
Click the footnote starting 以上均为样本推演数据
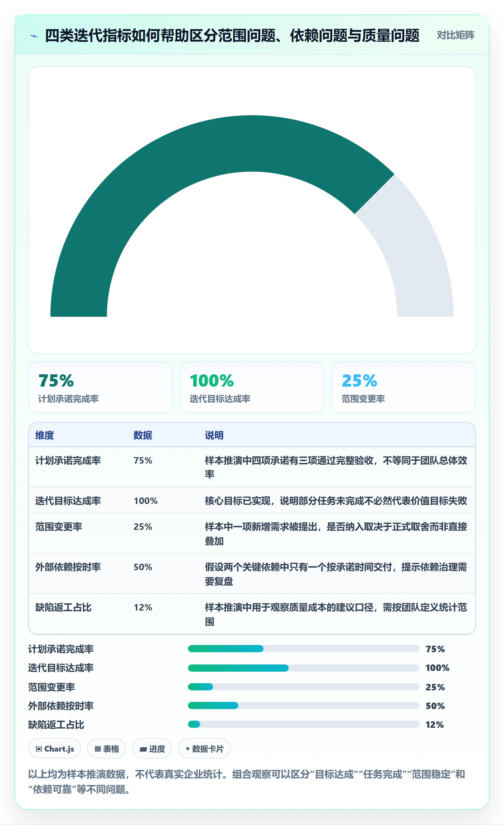click(x=247, y=781)
